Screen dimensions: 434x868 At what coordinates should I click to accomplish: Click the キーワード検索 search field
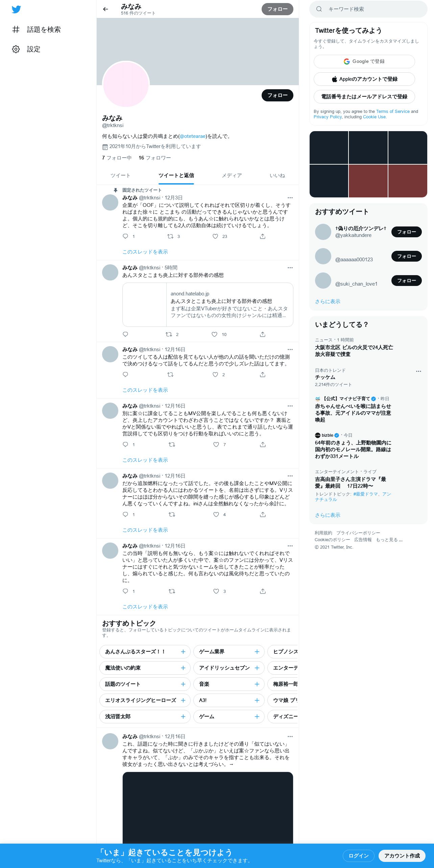[368, 9]
